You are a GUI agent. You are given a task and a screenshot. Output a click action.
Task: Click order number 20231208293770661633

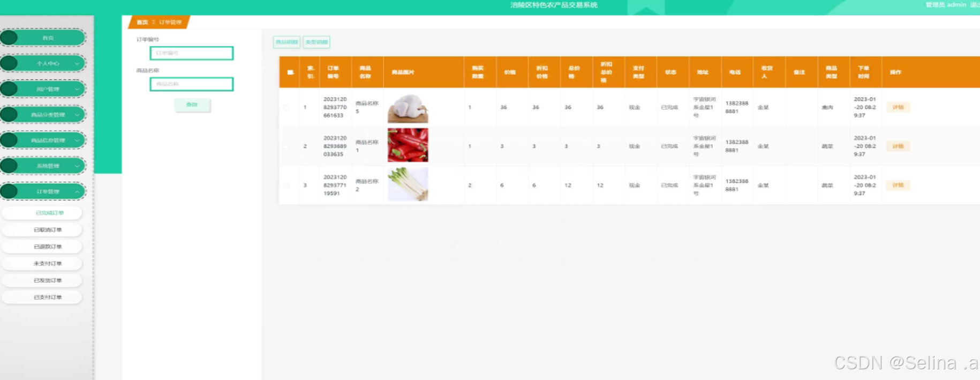click(335, 107)
